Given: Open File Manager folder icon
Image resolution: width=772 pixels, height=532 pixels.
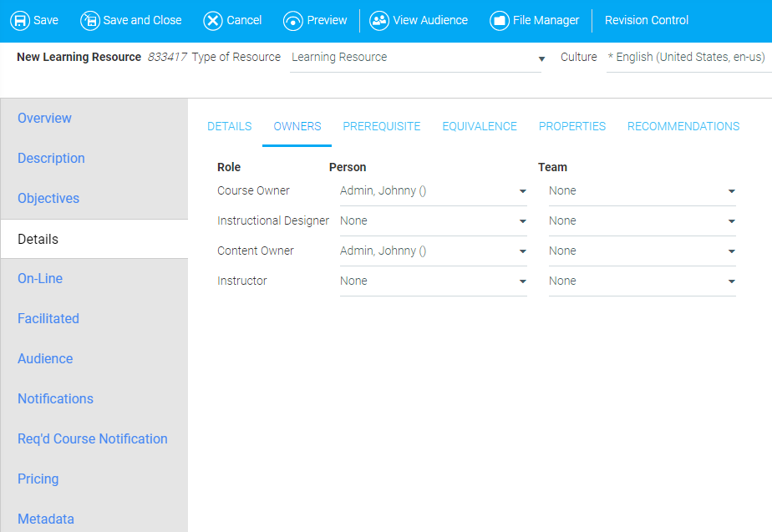Looking at the screenshot, I should coord(500,21).
